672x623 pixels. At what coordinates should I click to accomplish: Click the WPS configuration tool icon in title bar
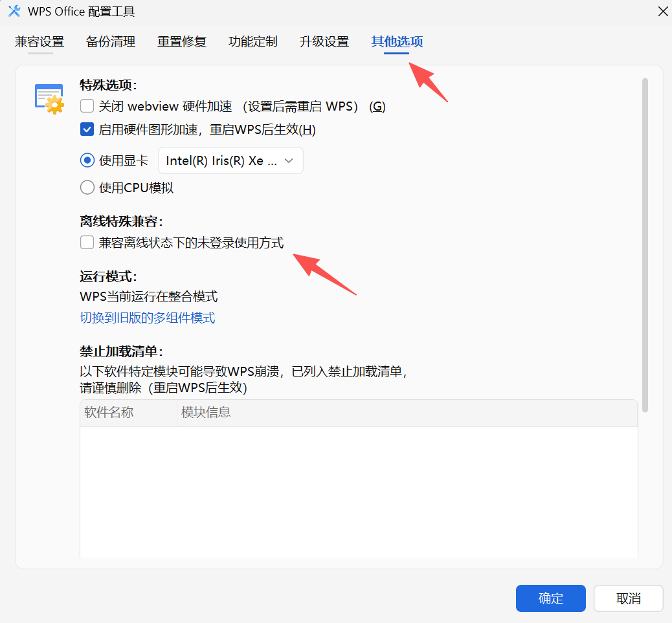coord(14,11)
